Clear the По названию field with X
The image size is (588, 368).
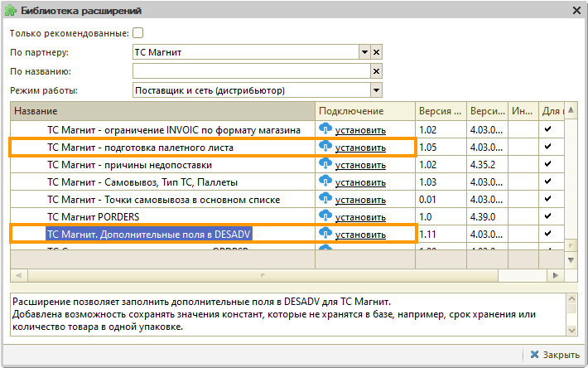coord(376,71)
